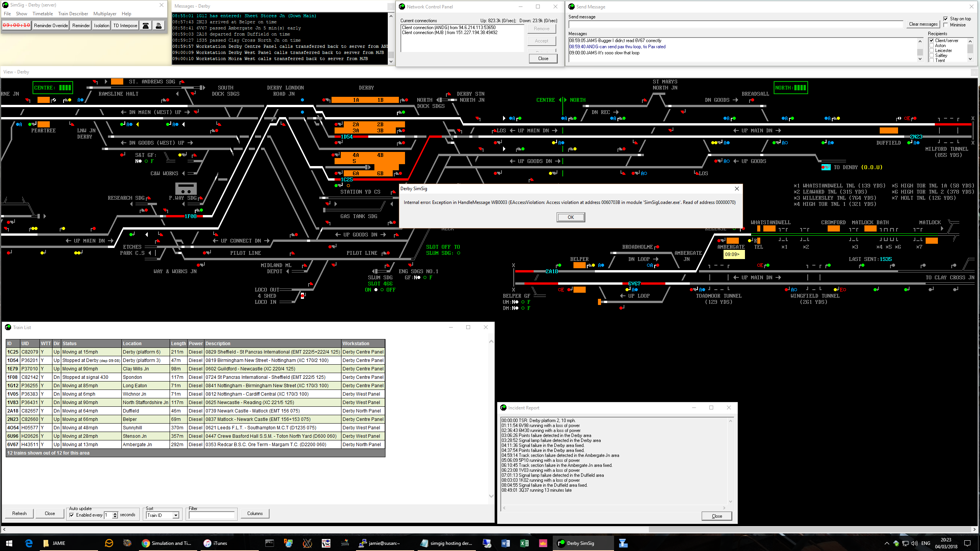
Task: Open the Timetable menu
Action: [x=43, y=14]
